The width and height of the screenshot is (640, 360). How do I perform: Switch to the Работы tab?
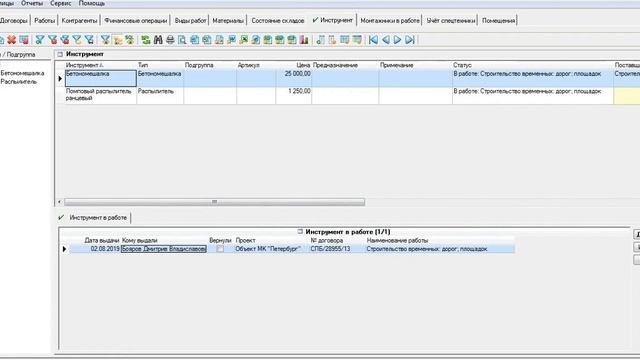click(44, 20)
